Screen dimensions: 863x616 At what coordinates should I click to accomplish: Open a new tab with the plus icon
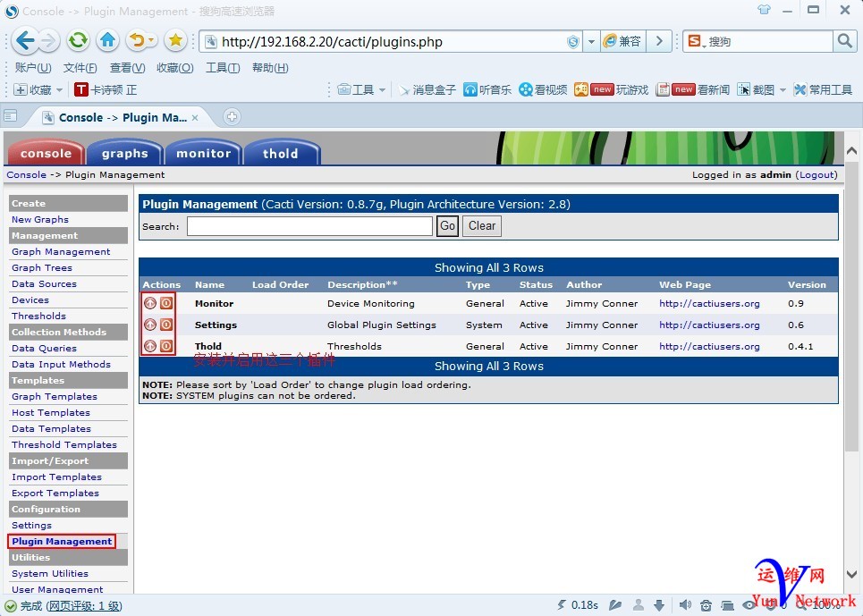(232, 116)
